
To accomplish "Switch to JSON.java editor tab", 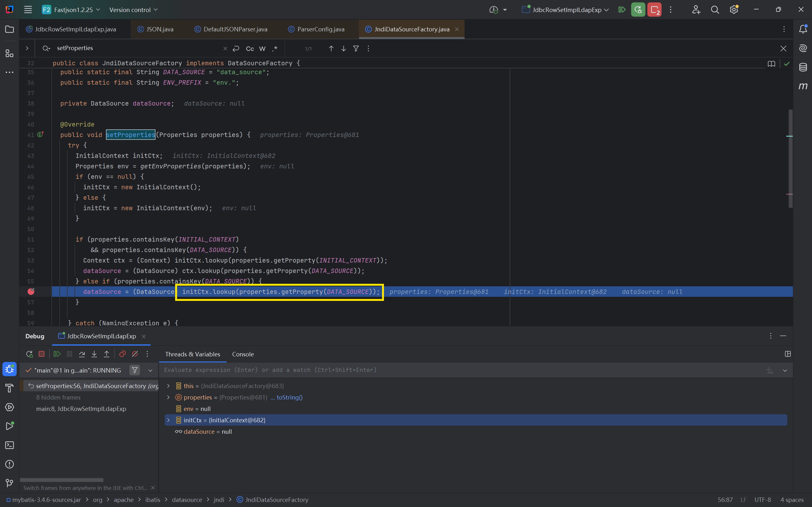I will coord(156,29).
